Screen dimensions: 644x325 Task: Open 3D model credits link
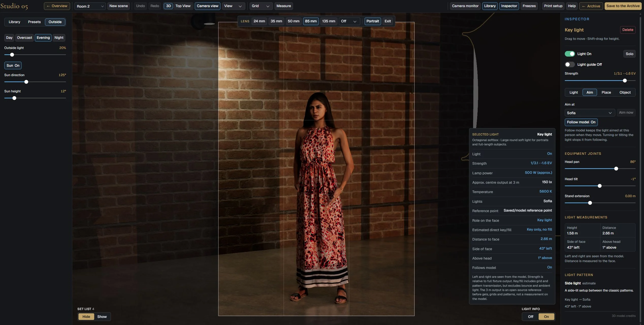(x=623, y=316)
